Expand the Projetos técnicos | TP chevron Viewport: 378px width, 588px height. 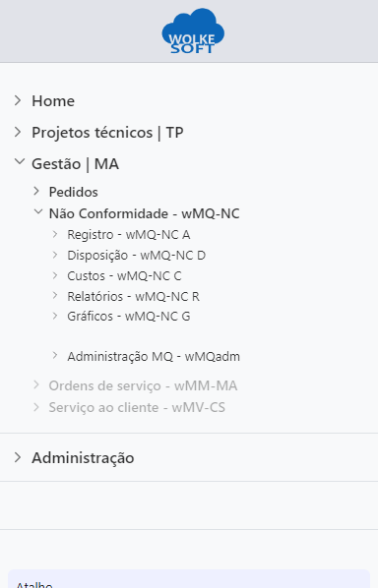click(18, 132)
